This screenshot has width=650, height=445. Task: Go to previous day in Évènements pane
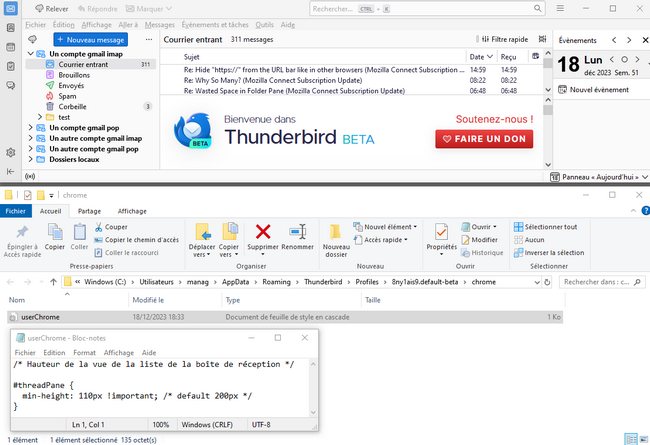[x=612, y=60]
